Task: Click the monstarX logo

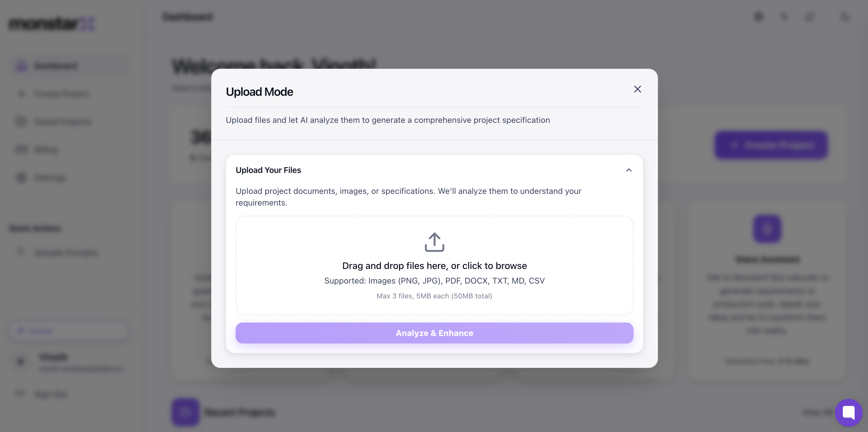Action: [51, 24]
